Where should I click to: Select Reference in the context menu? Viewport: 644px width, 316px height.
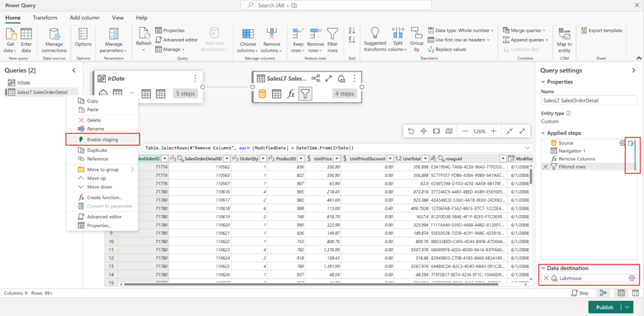tap(103, 159)
